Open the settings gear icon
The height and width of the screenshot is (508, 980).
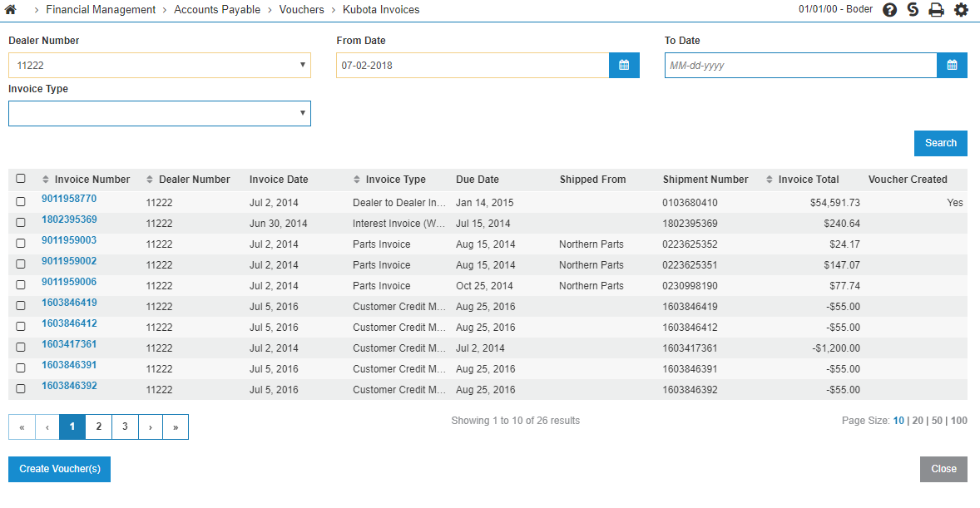(x=961, y=10)
